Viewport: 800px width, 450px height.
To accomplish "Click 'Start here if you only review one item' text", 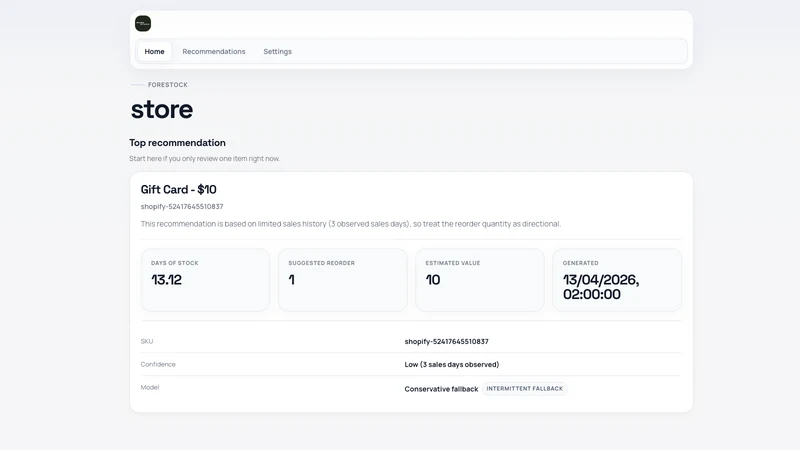I will (204, 159).
